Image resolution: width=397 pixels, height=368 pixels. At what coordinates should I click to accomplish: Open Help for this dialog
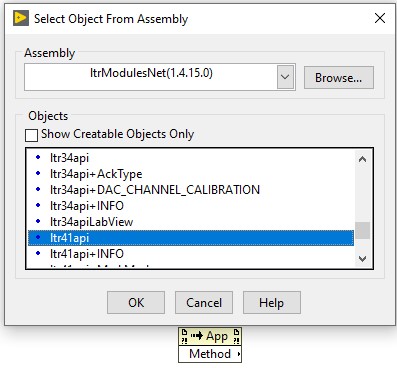click(272, 303)
